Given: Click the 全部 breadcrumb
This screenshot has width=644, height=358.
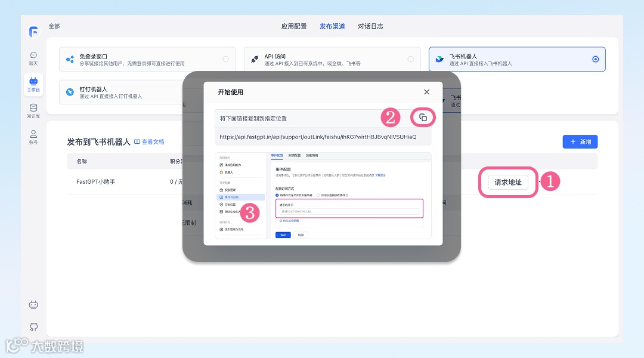Looking at the screenshot, I should pos(54,26).
